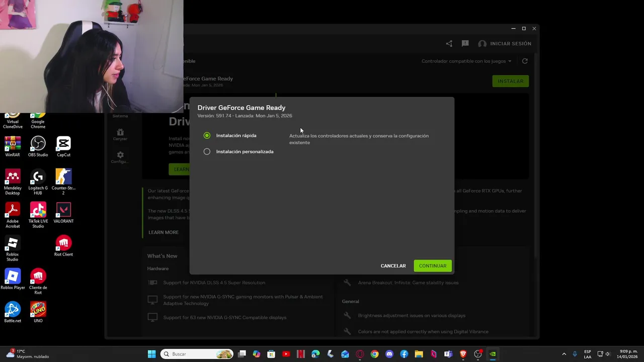The image size is (644, 362).
Task: Click 'Colors are not applied correctly when using Digital Vibrance'
Action: [x=423, y=332]
